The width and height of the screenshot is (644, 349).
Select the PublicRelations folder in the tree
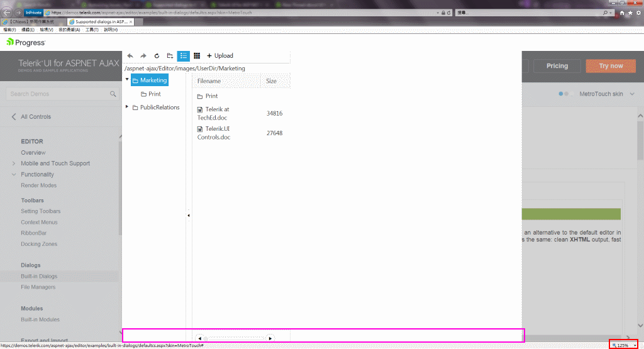(x=156, y=107)
